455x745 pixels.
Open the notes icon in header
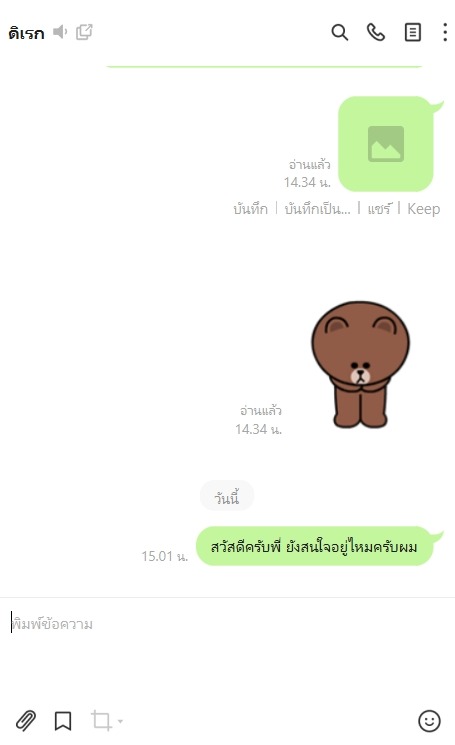point(413,32)
